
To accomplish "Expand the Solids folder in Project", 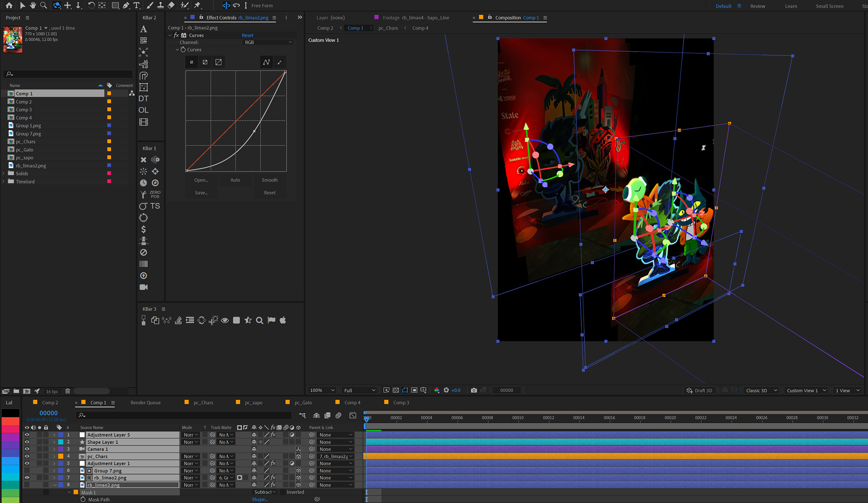I will [x=4, y=174].
